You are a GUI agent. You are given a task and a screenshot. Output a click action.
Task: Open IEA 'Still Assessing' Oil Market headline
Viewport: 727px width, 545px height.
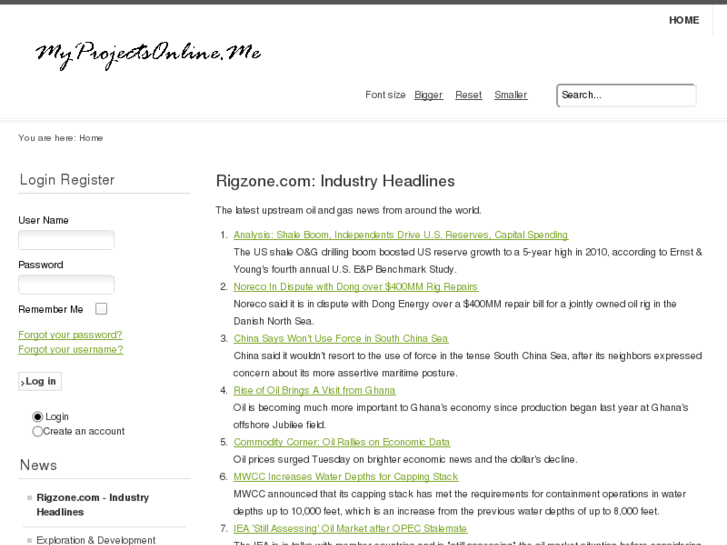coord(350,529)
